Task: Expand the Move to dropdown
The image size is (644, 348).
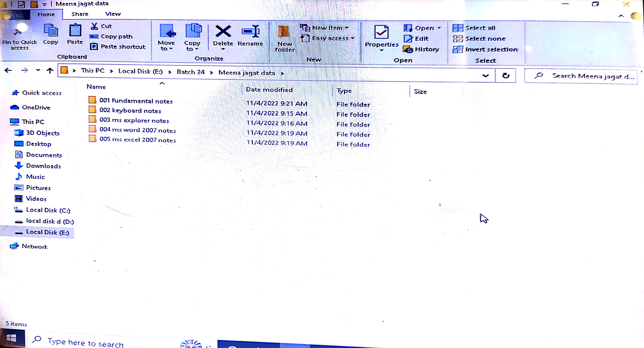Action: (167, 46)
